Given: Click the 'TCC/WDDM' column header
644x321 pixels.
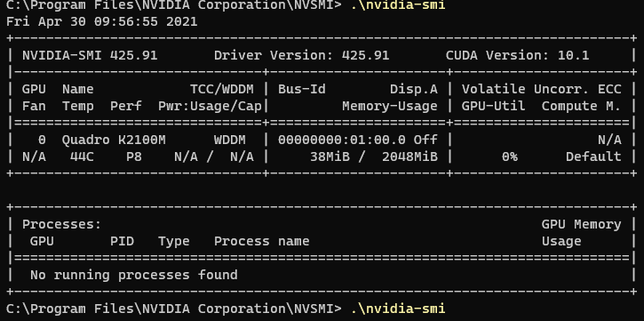Looking at the screenshot, I should (222, 89).
